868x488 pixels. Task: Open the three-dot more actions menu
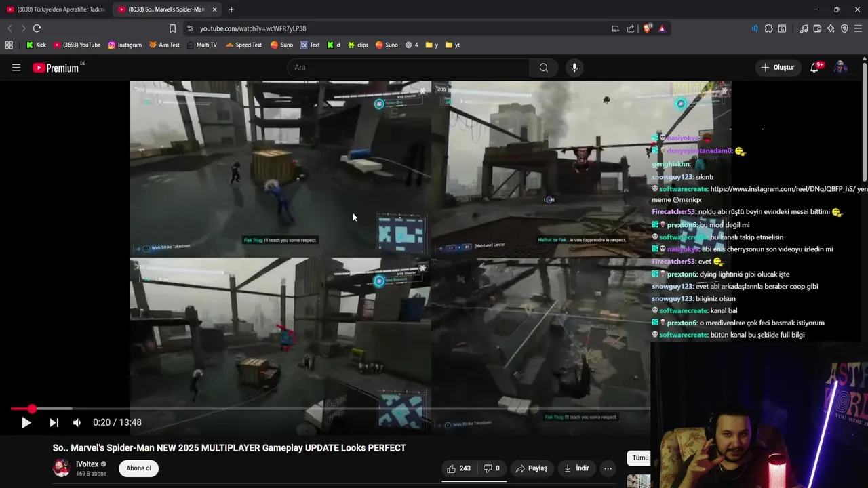[x=608, y=468]
